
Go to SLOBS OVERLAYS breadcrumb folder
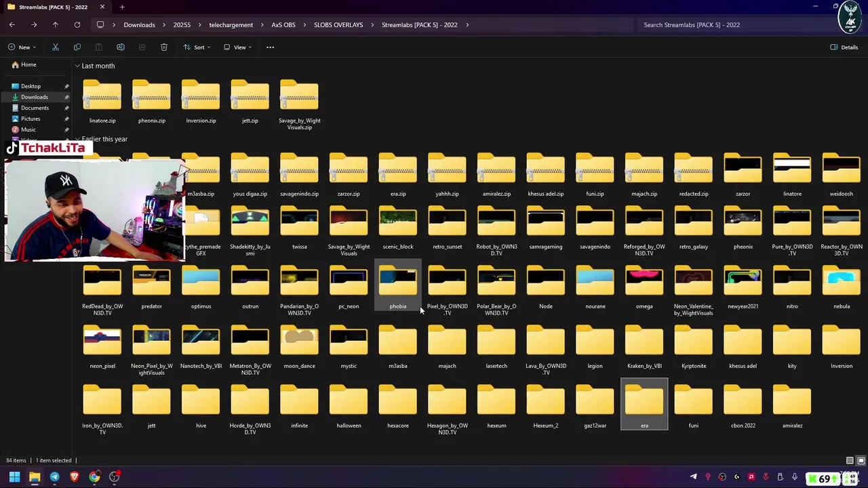point(338,25)
